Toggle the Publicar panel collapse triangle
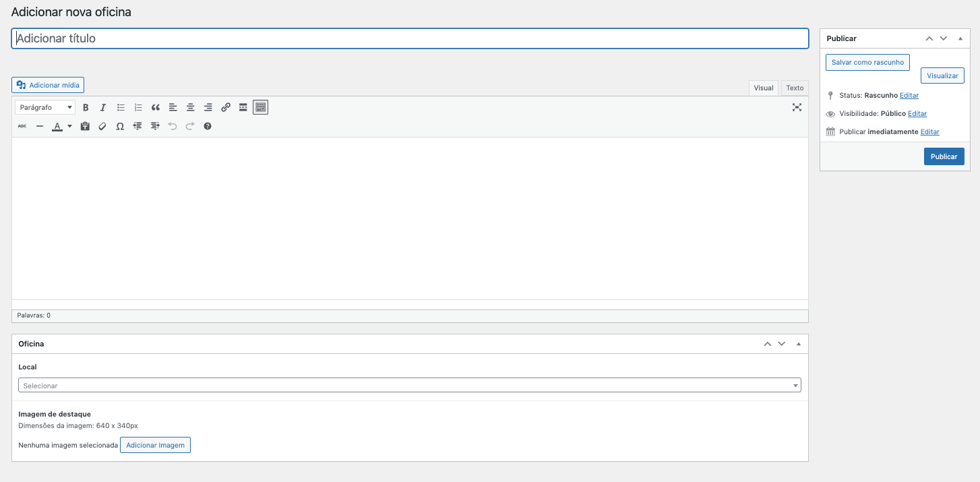Screen dimensions: 980x482 click(x=960, y=38)
